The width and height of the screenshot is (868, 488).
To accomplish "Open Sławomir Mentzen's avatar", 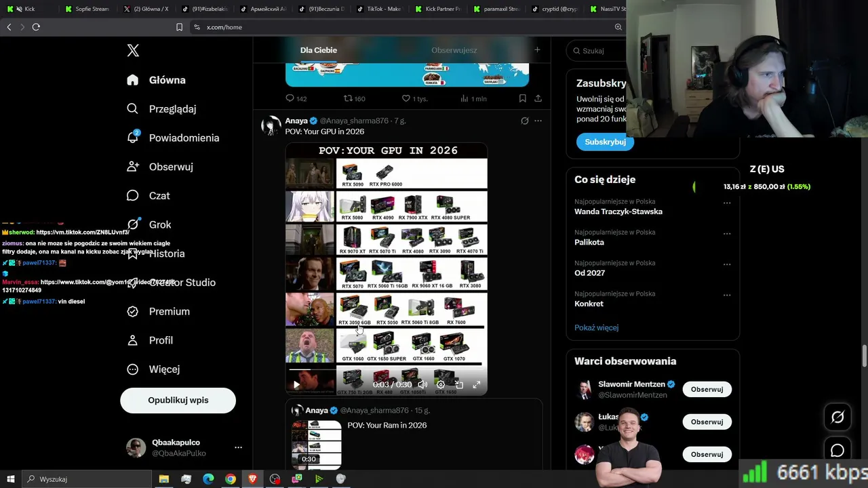I will click(x=584, y=390).
